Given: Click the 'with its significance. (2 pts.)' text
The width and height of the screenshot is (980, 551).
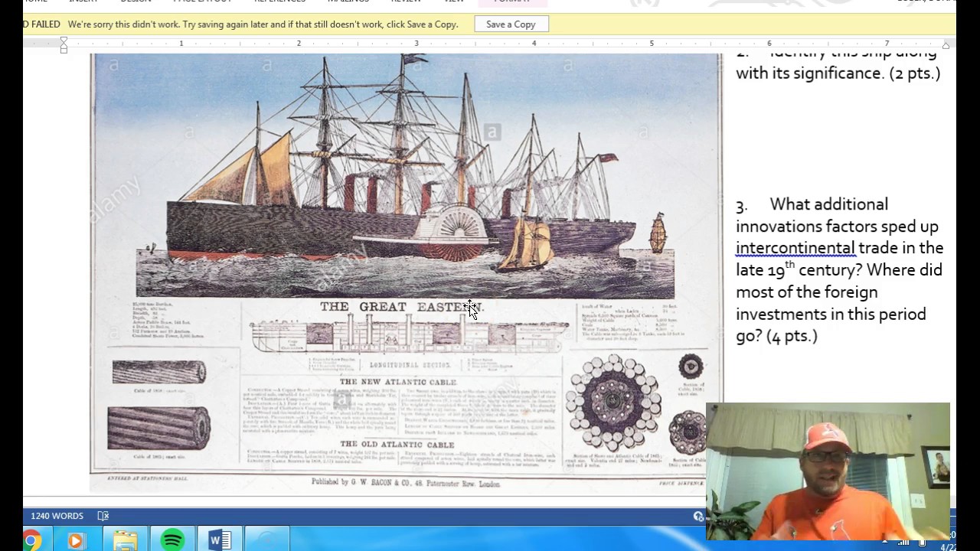Looking at the screenshot, I should (838, 73).
